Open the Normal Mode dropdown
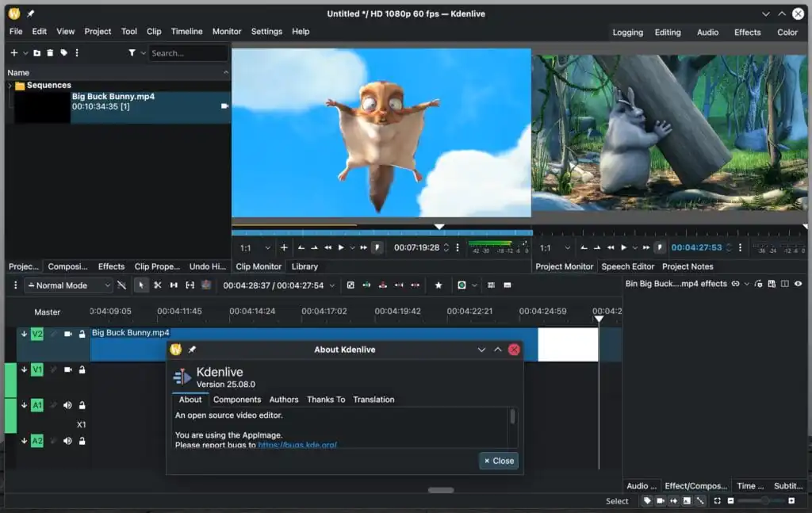The image size is (812, 513). point(69,285)
